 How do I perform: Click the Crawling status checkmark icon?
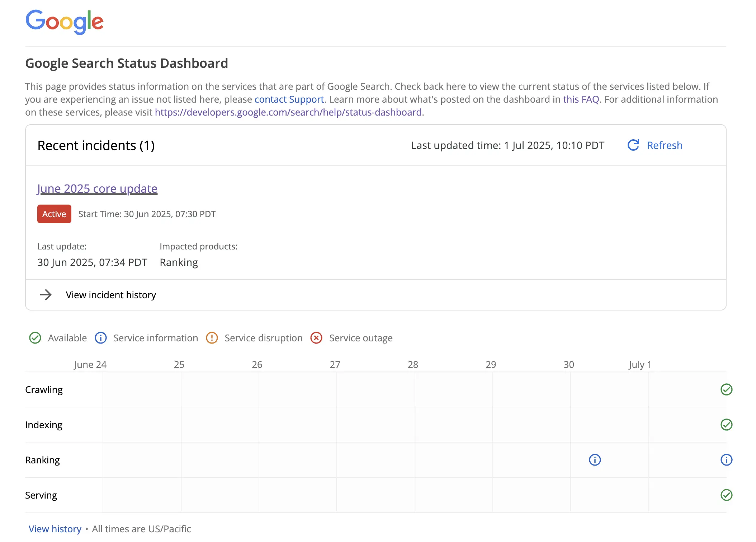[x=726, y=389]
